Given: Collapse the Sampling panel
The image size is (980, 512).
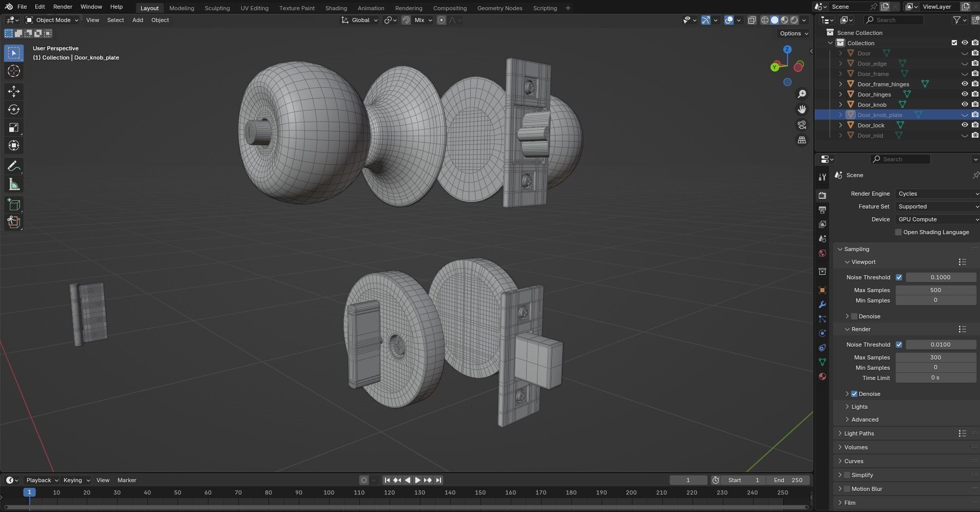Looking at the screenshot, I should (856, 249).
